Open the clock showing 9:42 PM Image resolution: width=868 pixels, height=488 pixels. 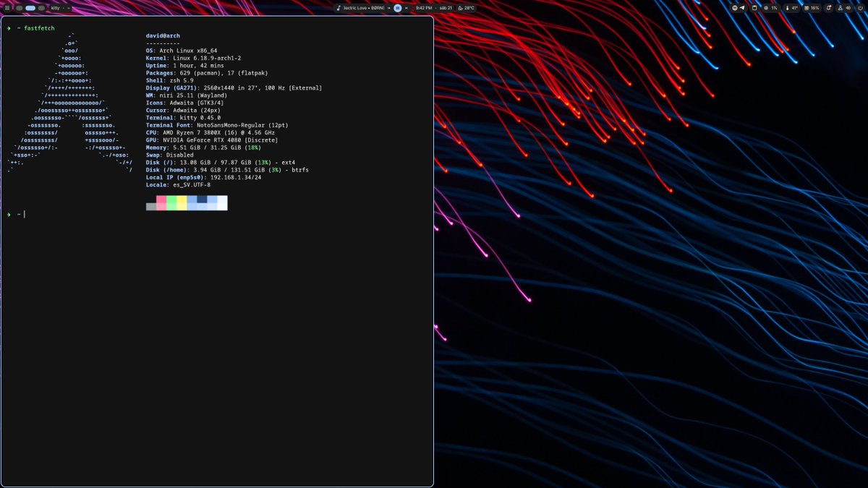click(424, 8)
